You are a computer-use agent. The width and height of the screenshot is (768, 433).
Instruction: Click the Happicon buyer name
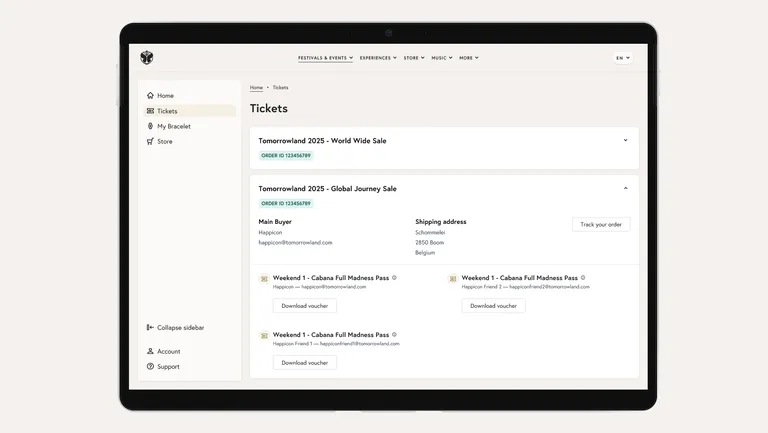pos(270,233)
